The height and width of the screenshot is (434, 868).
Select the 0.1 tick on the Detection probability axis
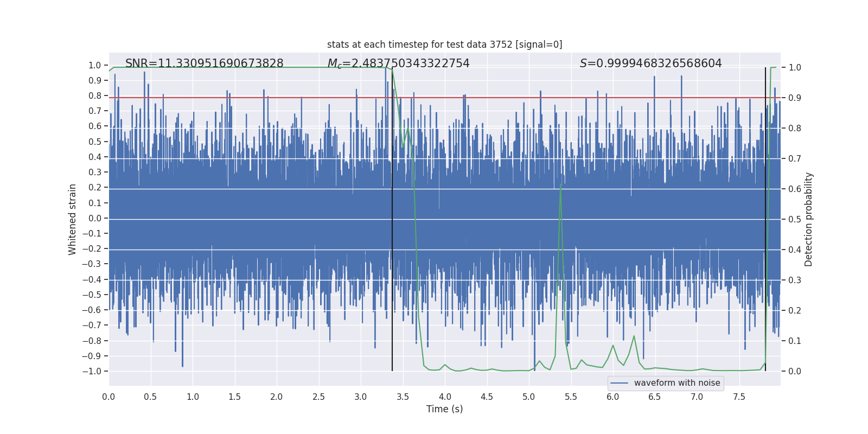coord(795,341)
